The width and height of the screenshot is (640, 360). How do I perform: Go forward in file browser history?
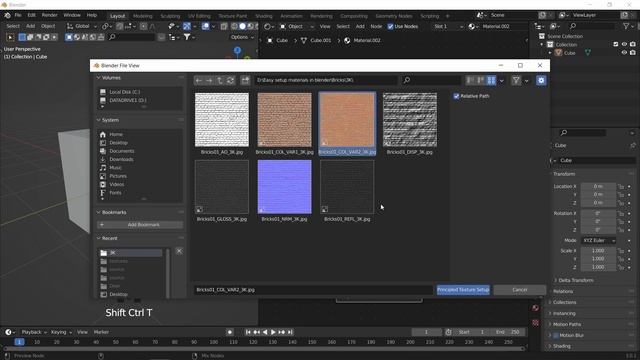pos(209,80)
